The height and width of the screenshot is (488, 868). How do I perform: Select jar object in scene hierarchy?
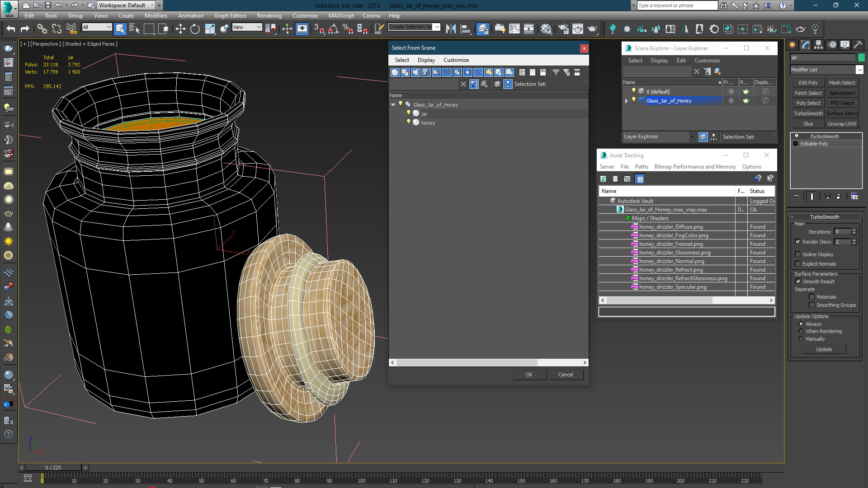coord(425,114)
